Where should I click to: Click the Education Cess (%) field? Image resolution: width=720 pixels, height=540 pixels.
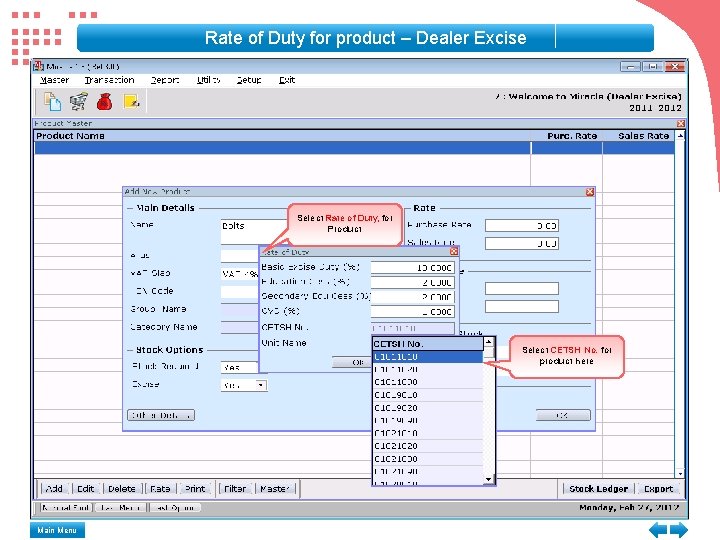point(412,282)
